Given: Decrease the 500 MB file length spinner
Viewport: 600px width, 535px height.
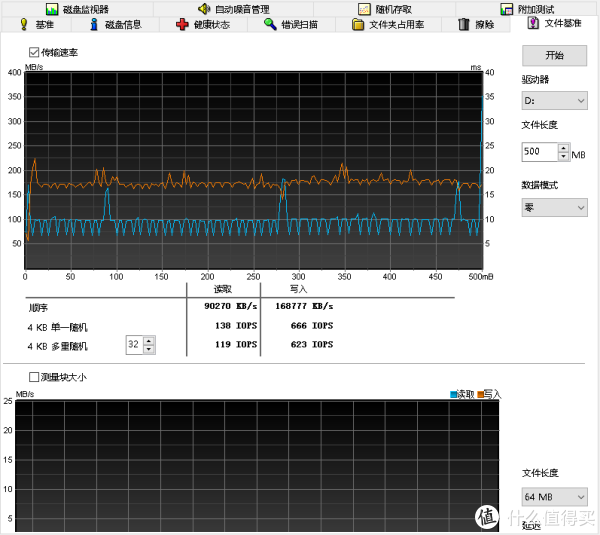Looking at the screenshot, I should coord(563,157).
